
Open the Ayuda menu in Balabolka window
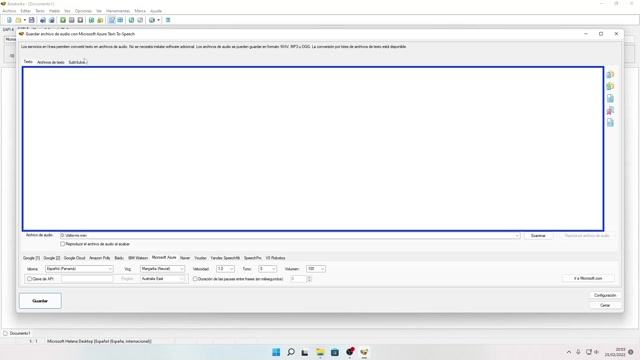pos(156,11)
